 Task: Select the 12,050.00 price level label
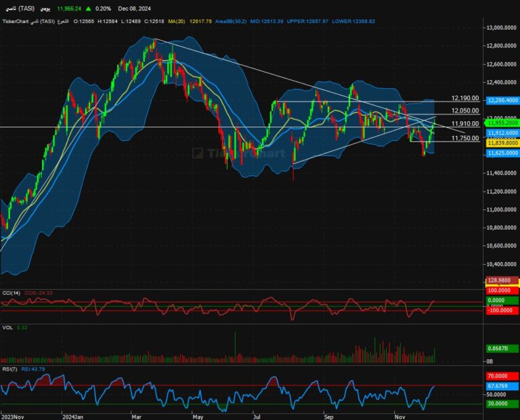pos(465,111)
